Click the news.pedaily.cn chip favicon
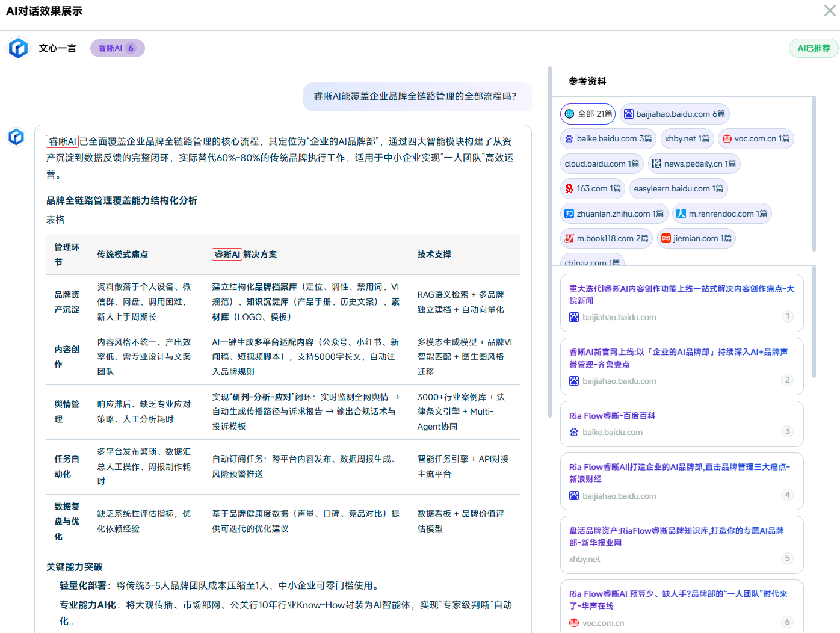 (x=657, y=164)
